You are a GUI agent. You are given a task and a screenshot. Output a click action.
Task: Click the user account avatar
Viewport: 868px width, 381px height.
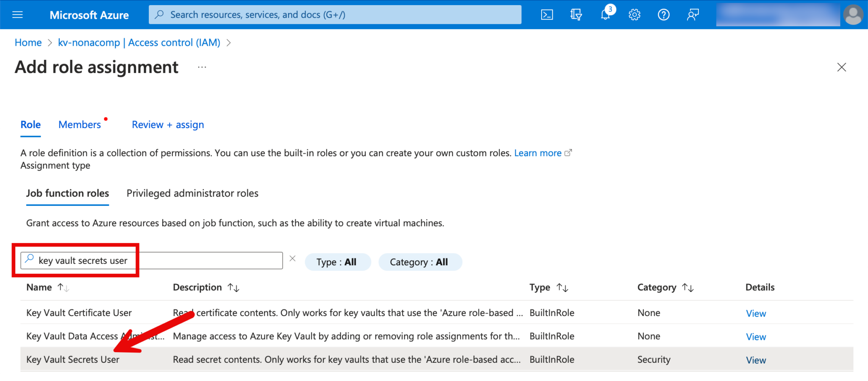click(853, 15)
